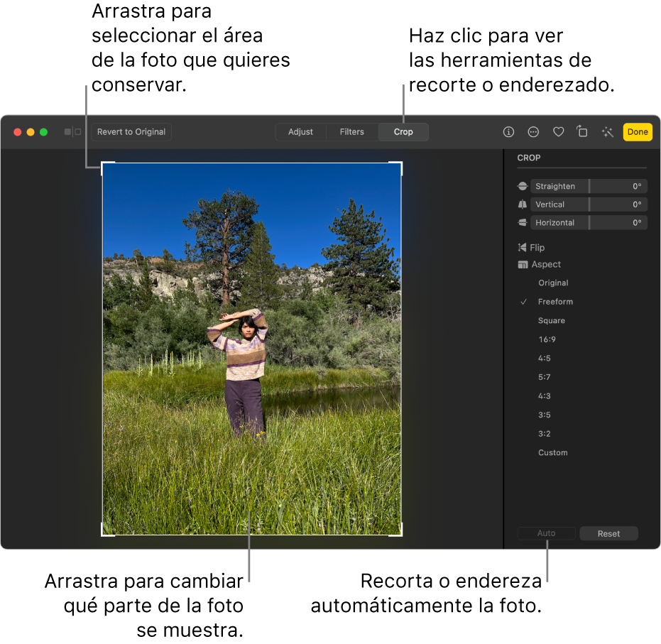Click the Straighten adjustment icon

click(x=523, y=186)
